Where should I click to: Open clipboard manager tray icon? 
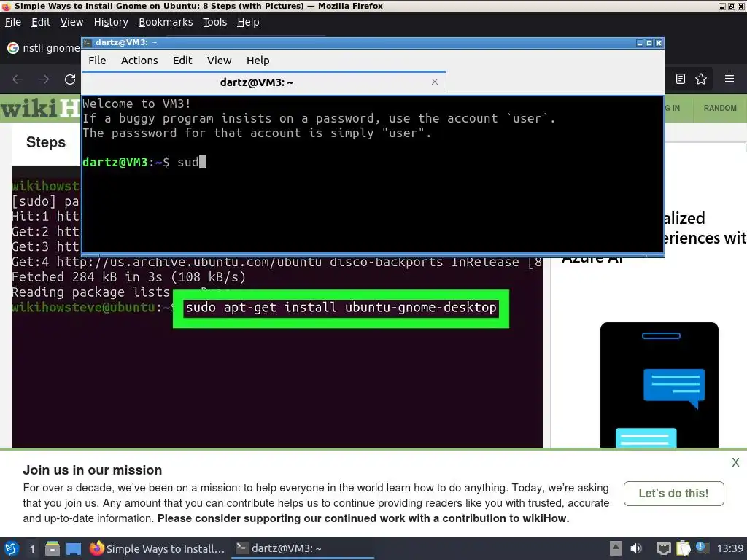(683, 548)
